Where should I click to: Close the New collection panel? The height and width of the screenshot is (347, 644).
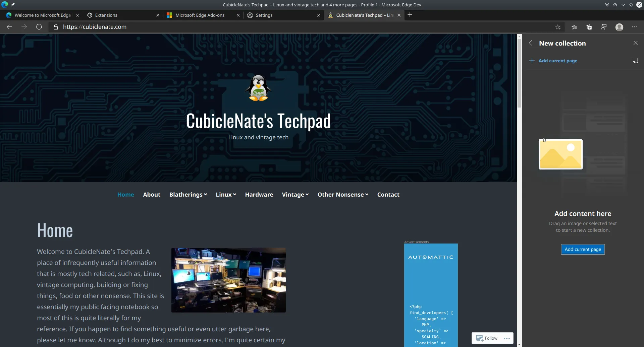[635, 43]
